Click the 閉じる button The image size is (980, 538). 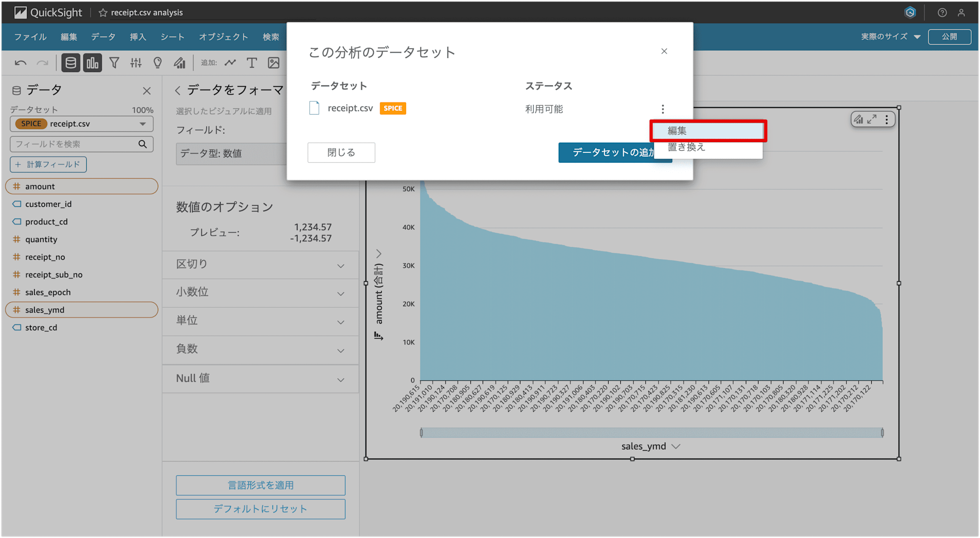click(341, 152)
